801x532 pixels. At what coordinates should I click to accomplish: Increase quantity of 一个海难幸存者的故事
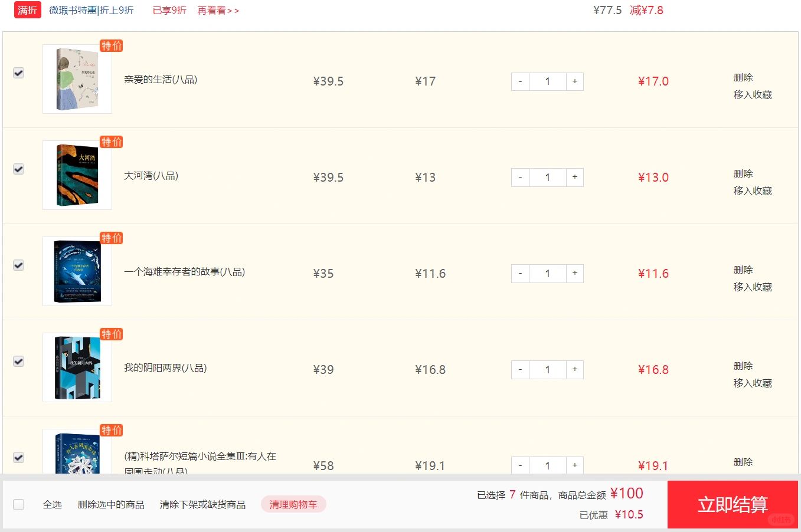click(575, 274)
